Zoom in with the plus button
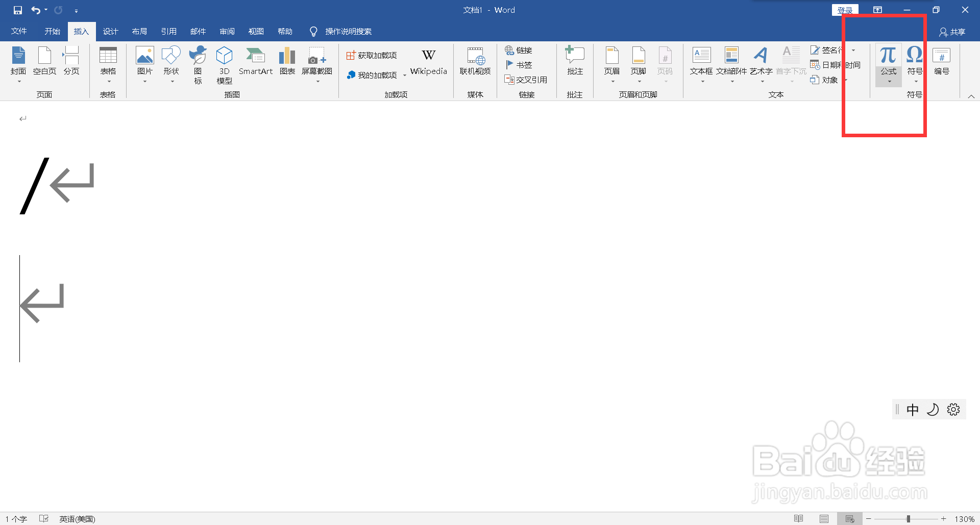The image size is (980, 525). coord(944,519)
